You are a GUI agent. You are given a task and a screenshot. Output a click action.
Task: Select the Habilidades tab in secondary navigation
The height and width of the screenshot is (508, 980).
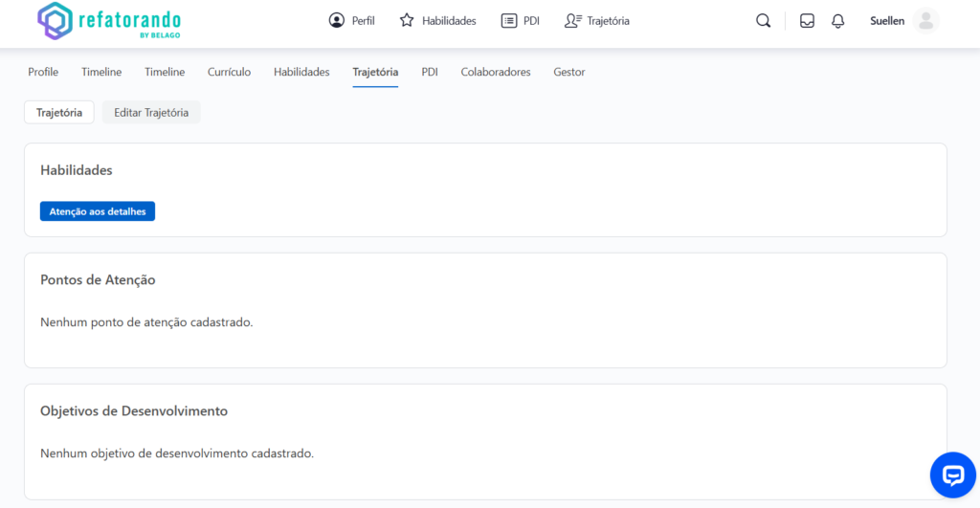(301, 72)
